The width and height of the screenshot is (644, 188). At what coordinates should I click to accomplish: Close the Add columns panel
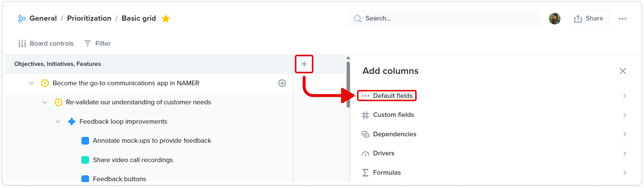pos(623,71)
